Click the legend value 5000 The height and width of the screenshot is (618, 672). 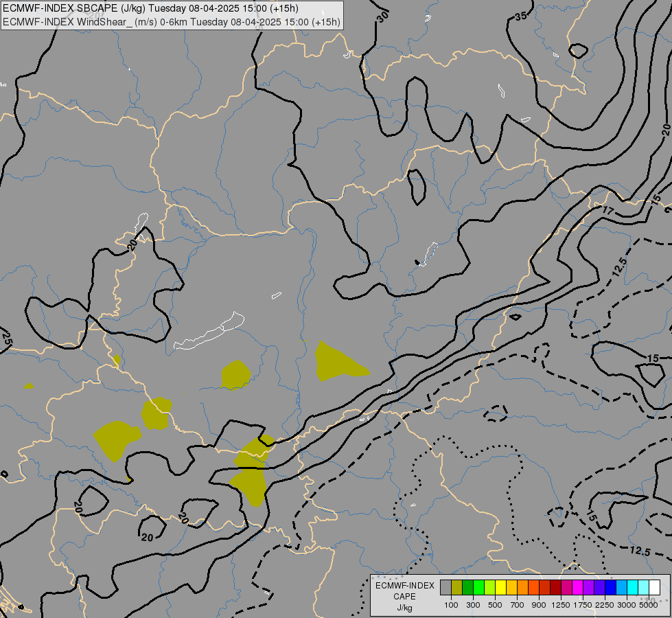(649, 605)
